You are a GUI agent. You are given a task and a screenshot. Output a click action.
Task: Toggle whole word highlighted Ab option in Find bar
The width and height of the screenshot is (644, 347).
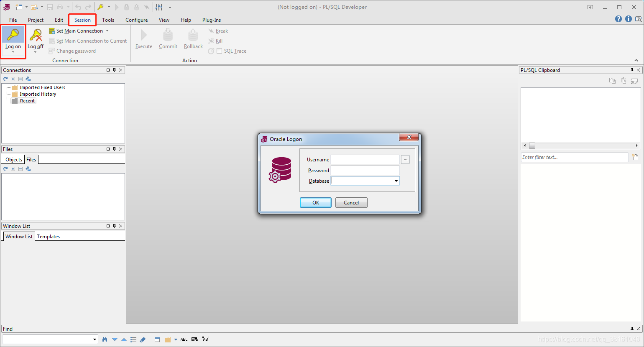pyautogui.click(x=195, y=339)
